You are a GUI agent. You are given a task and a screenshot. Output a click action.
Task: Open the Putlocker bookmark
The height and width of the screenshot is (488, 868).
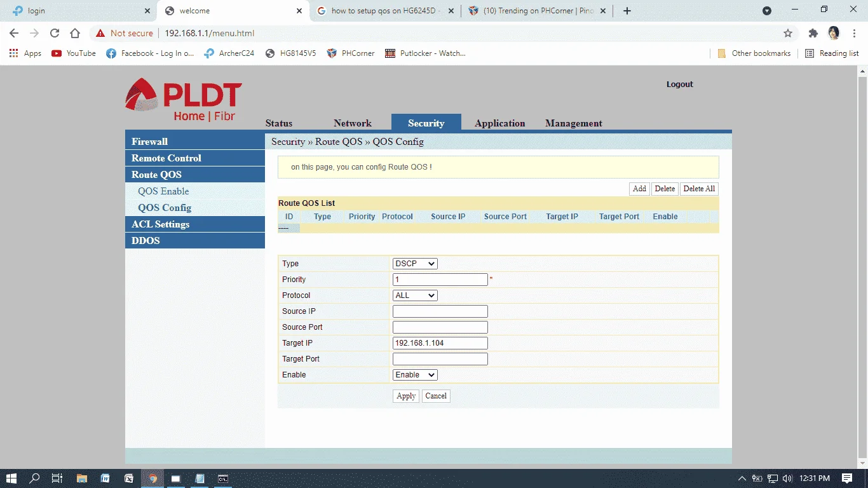pos(426,53)
